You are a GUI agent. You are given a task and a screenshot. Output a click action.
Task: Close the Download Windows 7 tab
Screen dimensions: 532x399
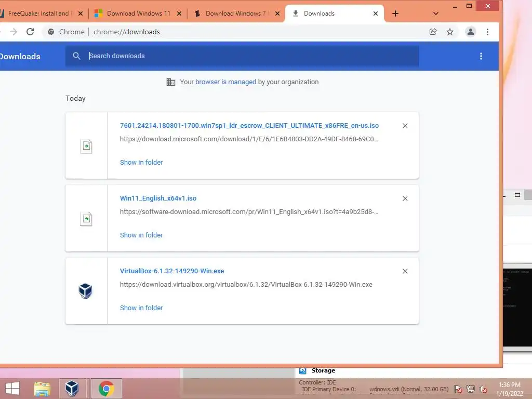pos(277,14)
